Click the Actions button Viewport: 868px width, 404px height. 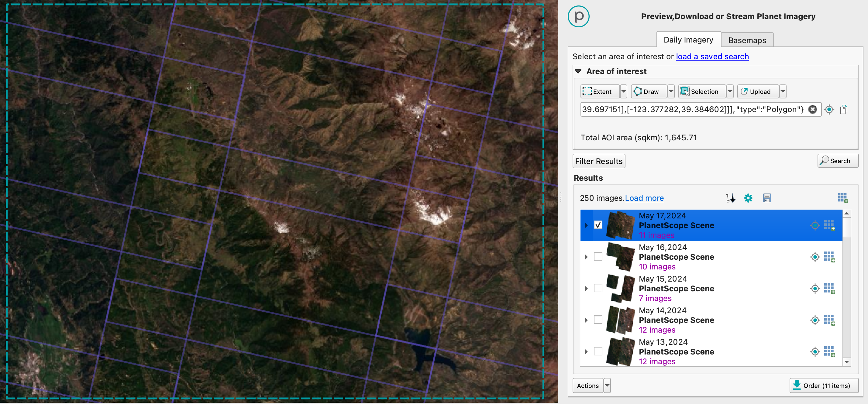point(588,385)
